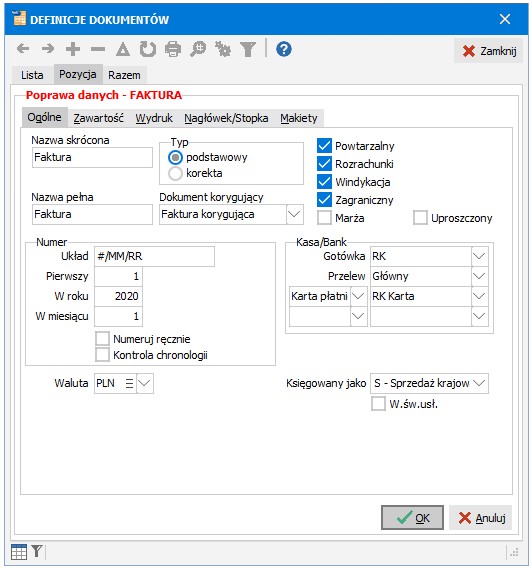The width and height of the screenshot is (532, 570).
Task: Switch to the Zawartość tab
Action: [99, 118]
